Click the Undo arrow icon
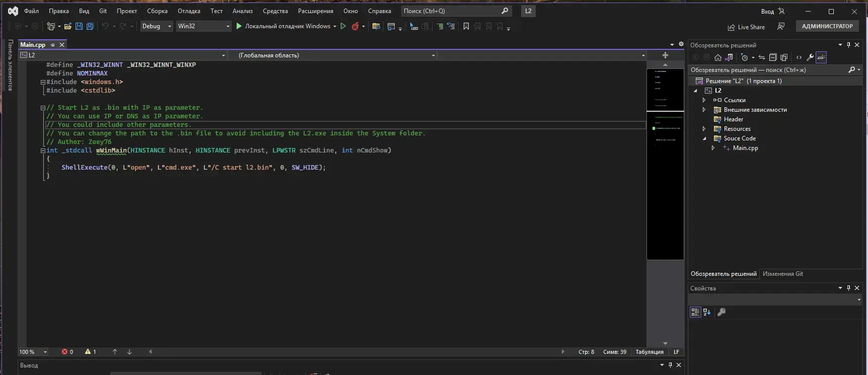This screenshot has height=375, width=868. click(105, 26)
